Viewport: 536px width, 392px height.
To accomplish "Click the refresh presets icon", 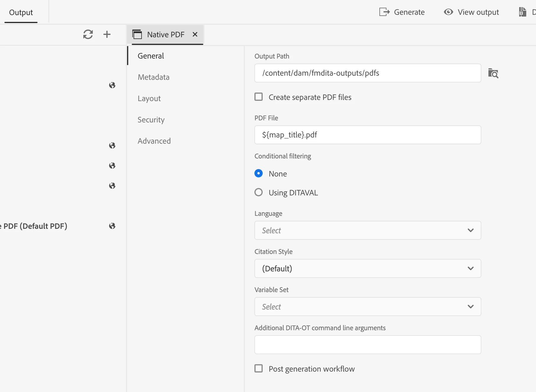I will tap(88, 34).
